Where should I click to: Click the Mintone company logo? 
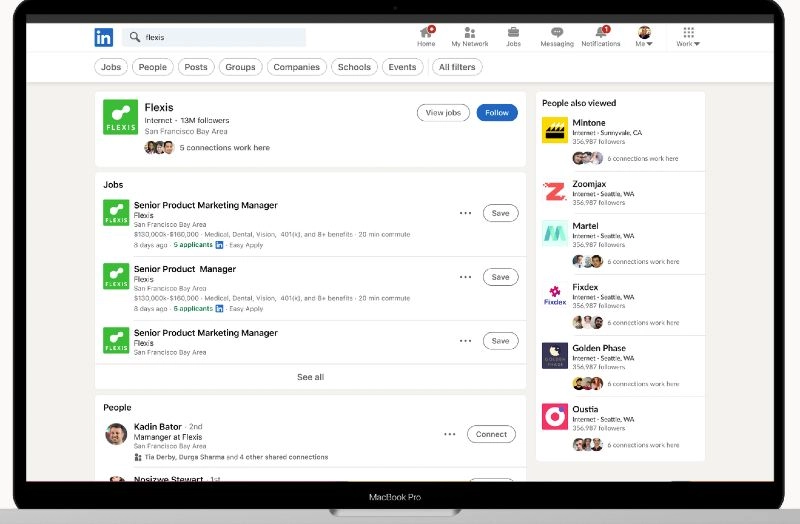(555, 130)
